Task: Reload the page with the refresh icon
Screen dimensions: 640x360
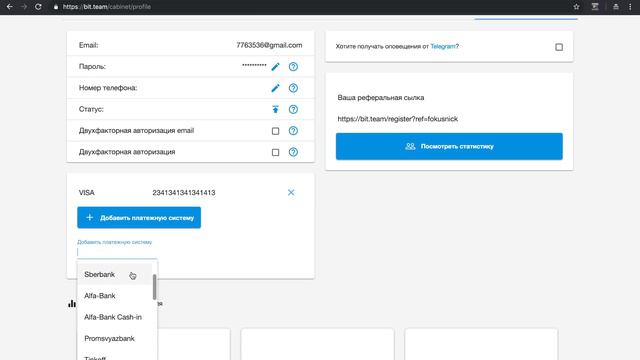Action: pos(38,7)
